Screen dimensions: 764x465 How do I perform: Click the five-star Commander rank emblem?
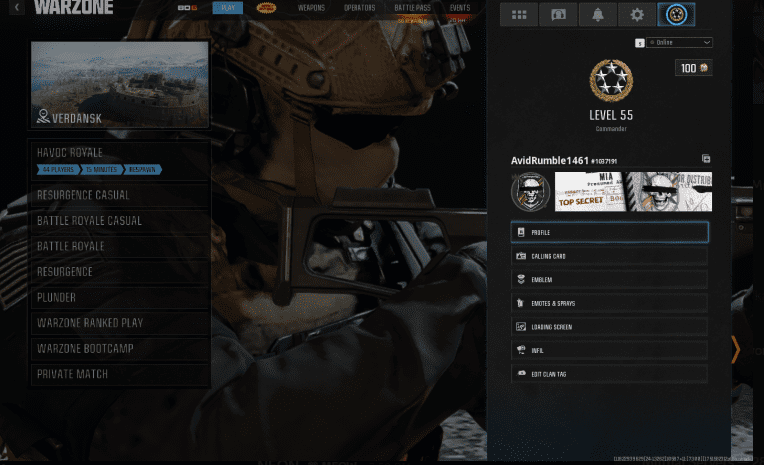click(611, 80)
